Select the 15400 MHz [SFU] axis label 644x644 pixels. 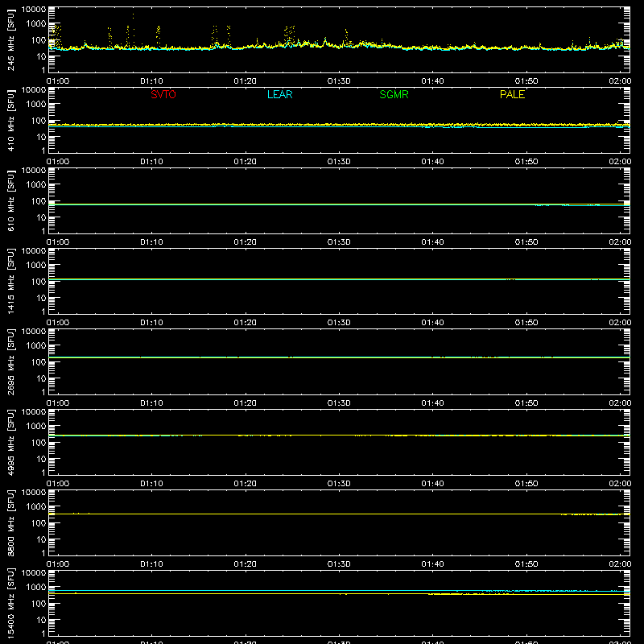[x=11, y=603]
